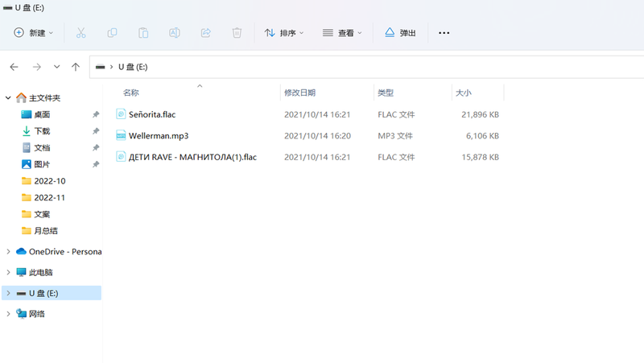Sort by the 名称 column header
Screen dimensions: 644x363
coord(131,93)
